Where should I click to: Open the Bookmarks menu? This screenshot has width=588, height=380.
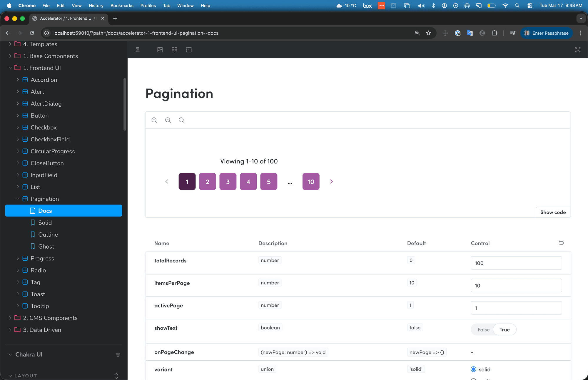pos(122,6)
